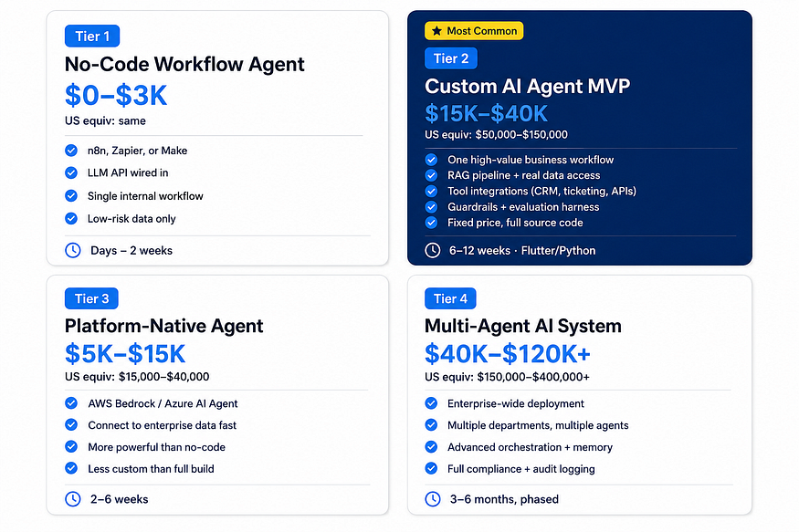Click the $15K–$40K price
799x532 pixels.
pyautogui.click(x=486, y=113)
